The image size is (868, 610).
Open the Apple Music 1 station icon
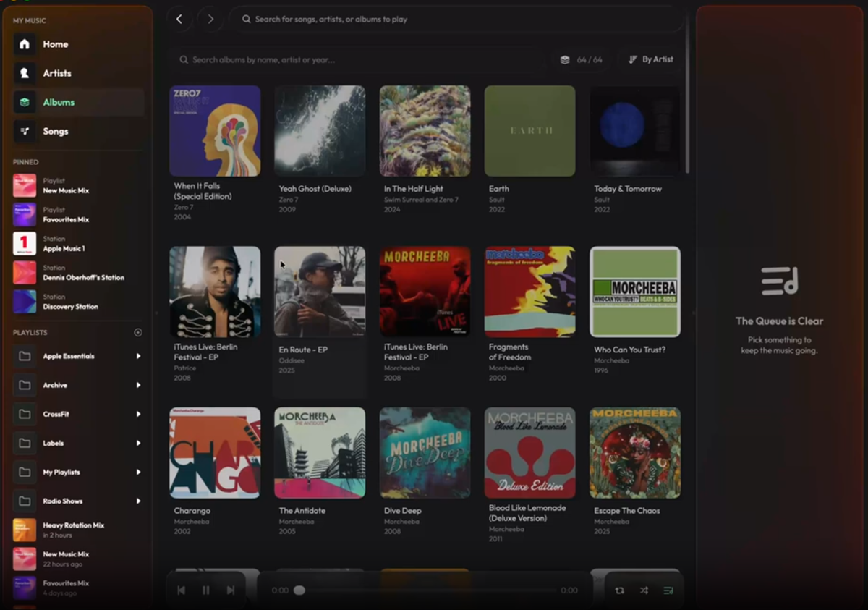(x=25, y=244)
